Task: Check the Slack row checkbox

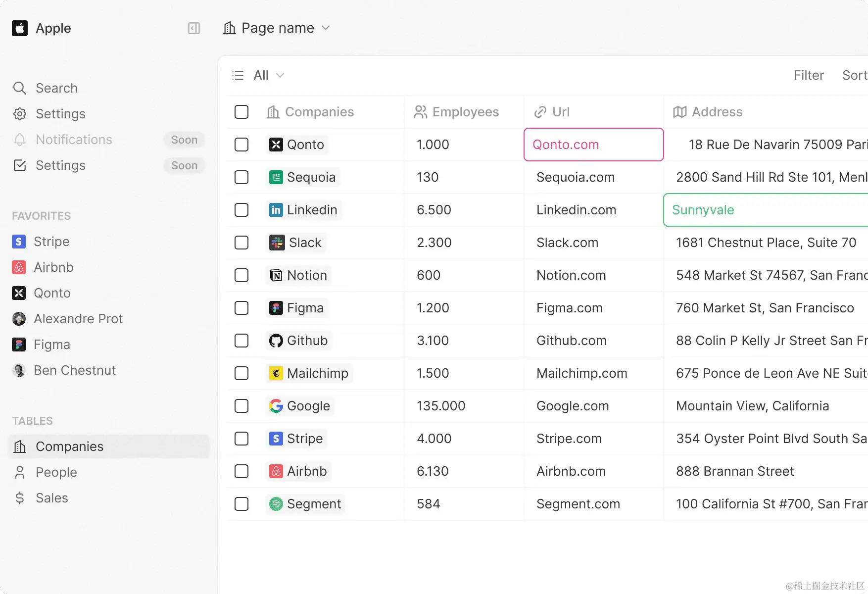Action: pyautogui.click(x=241, y=243)
